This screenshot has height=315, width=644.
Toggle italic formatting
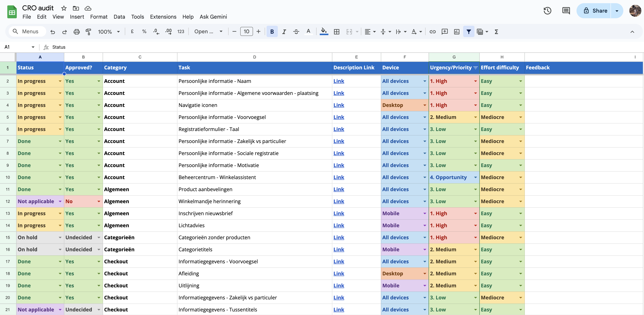tap(284, 32)
